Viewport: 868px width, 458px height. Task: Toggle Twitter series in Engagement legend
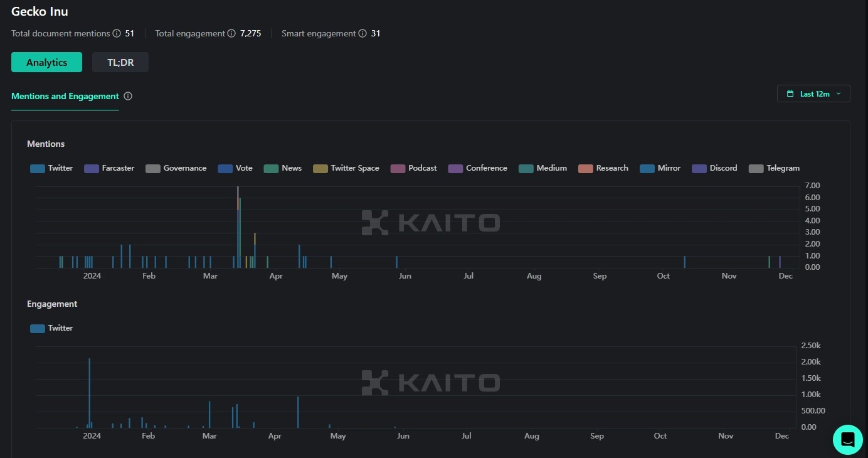(x=52, y=328)
